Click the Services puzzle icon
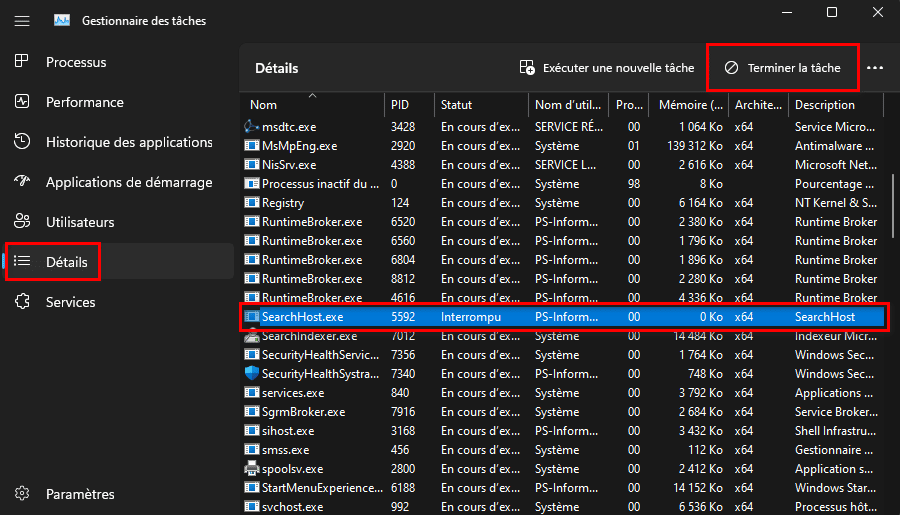Screen dimensions: 900x515 pyautogui.click(x=22, y=301)
